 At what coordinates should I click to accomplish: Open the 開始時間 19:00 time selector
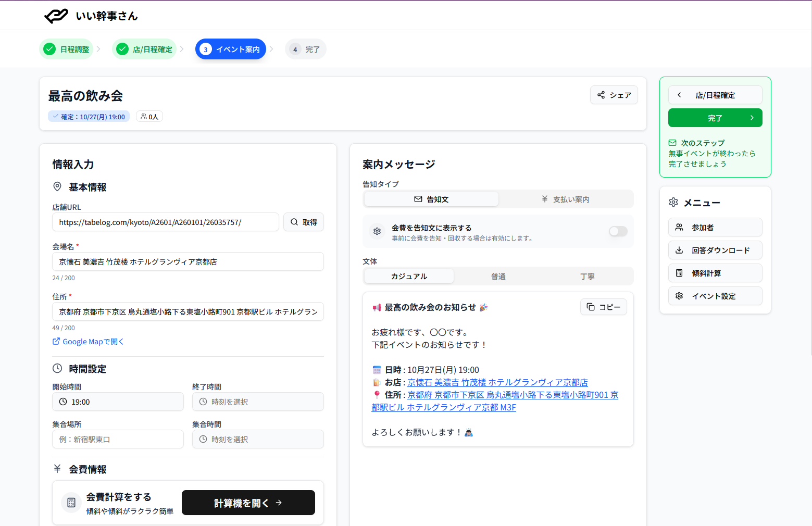(118, 402)
